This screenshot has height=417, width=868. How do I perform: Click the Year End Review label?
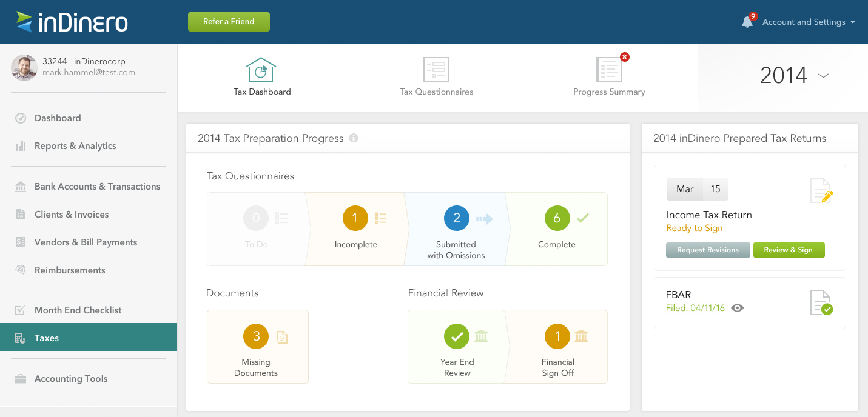[457, 368]
